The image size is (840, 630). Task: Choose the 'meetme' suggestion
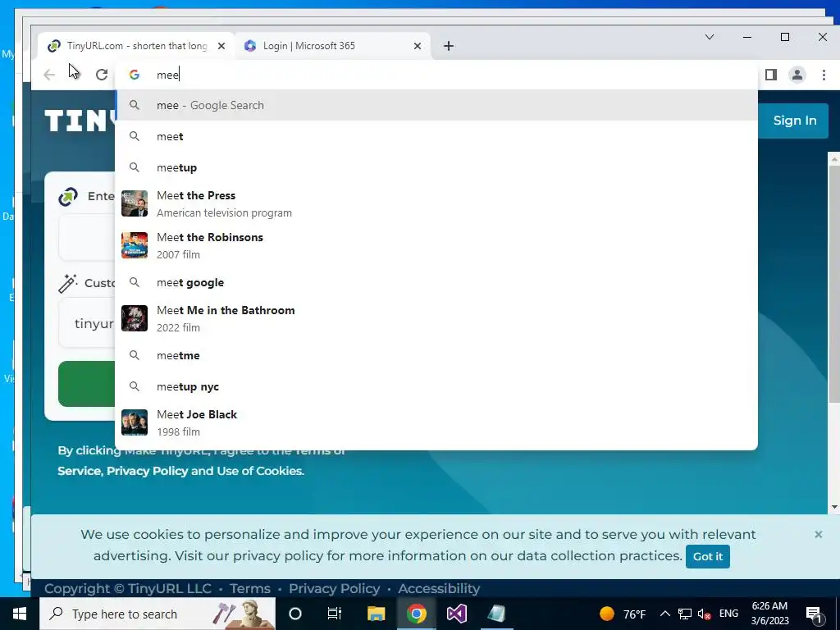pyautogui.click(x=436, y=355)
